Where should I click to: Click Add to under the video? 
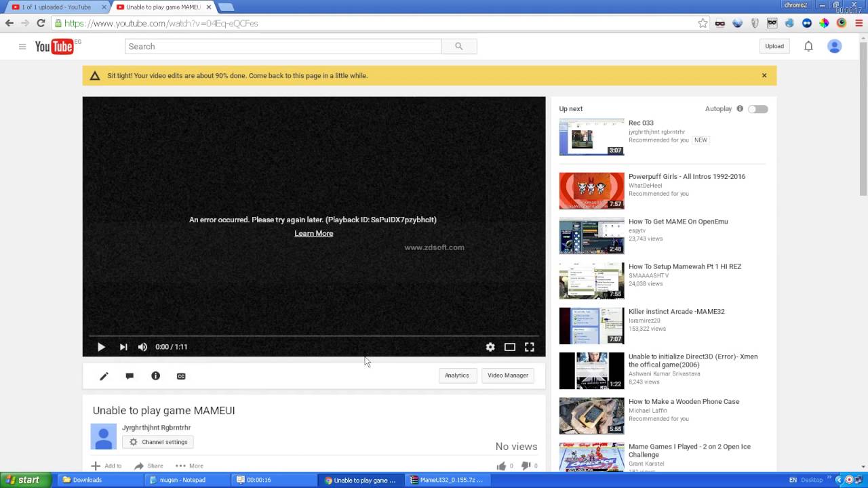click(106, 466)
